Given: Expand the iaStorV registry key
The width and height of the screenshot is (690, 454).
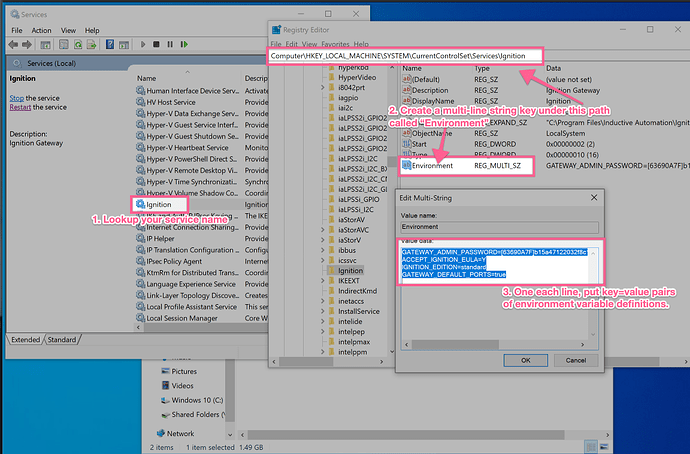Looking at the screenshot, I should click(323, 240).
